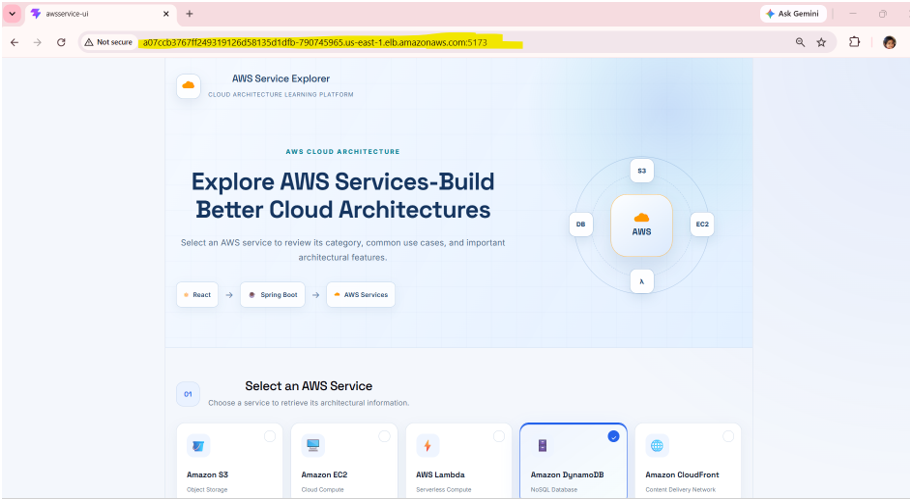Click the React tech chip
Image resolution: width=910 pixels, height=502 pixels.
click(197, 295)
